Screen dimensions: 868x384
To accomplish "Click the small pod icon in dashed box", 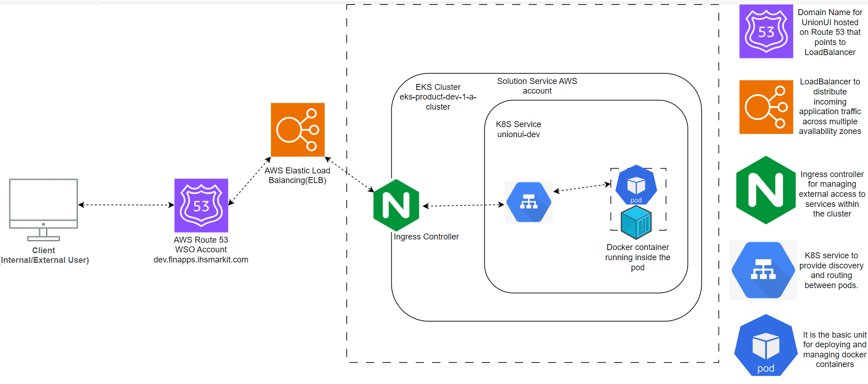I will click(636, 184).
